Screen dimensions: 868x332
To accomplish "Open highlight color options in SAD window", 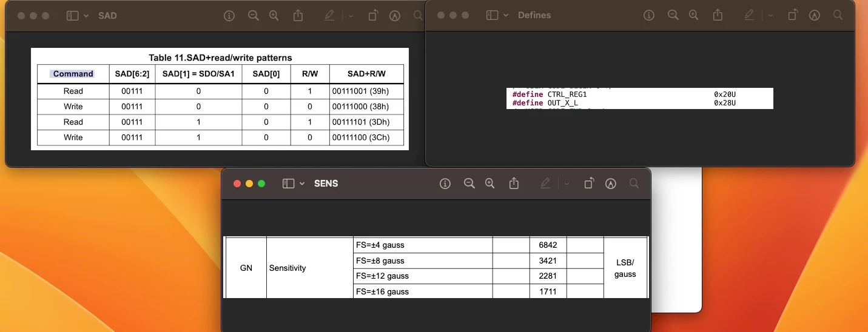I will point(351,16).
